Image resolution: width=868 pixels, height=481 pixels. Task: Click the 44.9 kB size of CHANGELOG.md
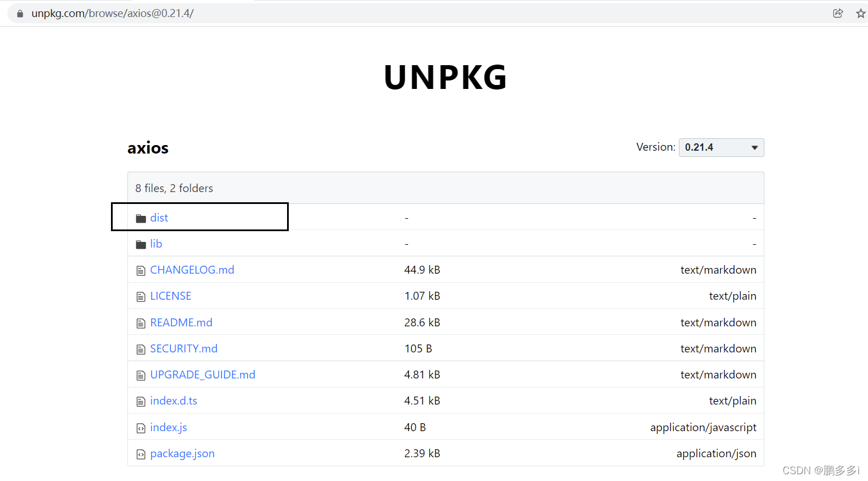[422, 270]
